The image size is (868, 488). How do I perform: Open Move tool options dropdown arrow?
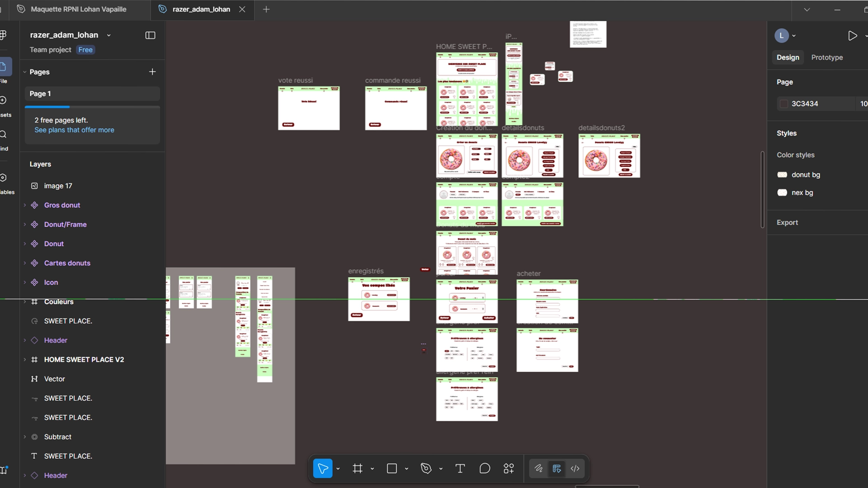pos(338,469)
